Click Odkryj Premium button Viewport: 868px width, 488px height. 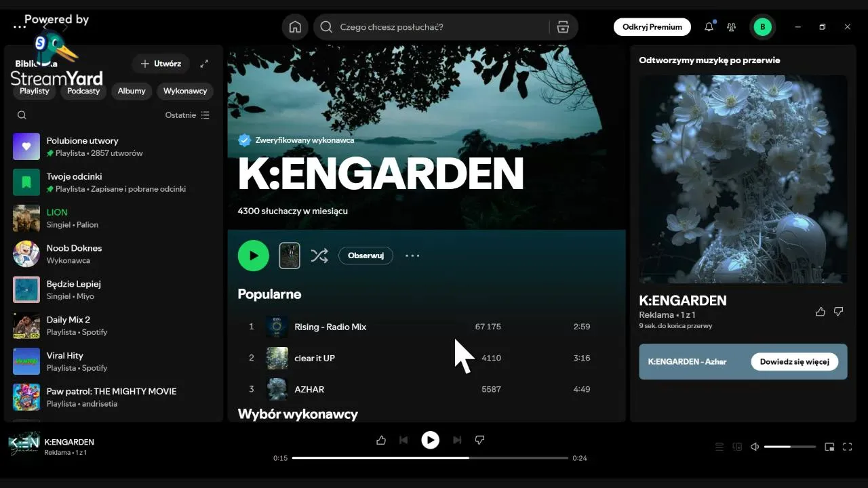tap(652, 27)
